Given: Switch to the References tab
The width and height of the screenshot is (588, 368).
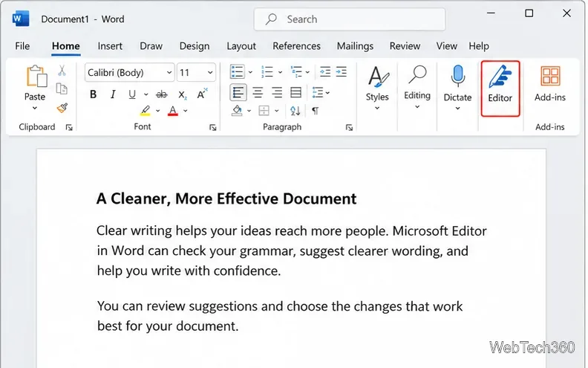Looking at the screenshot, I should coord(297,46).
